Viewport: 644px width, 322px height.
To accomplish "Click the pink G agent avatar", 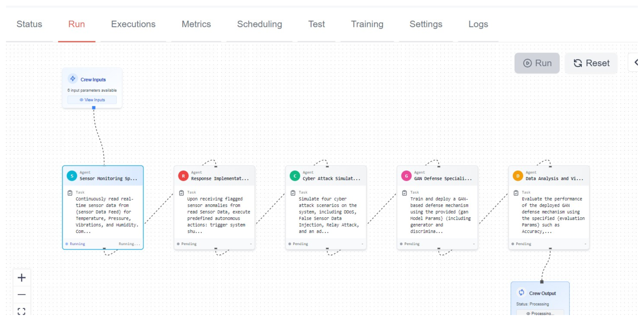I will pos(406,176).
